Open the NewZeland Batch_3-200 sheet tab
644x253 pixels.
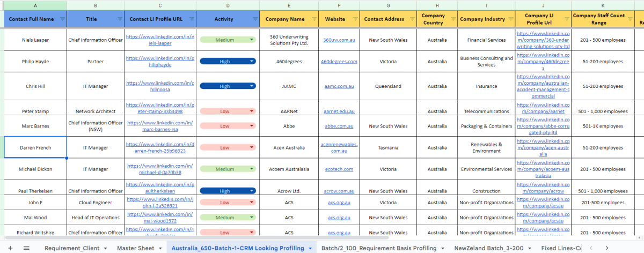pyautogui.click(x=487, y=248)
